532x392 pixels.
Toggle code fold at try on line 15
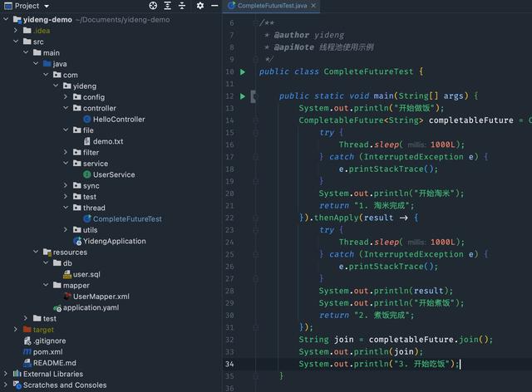click(x=256, y=133)
